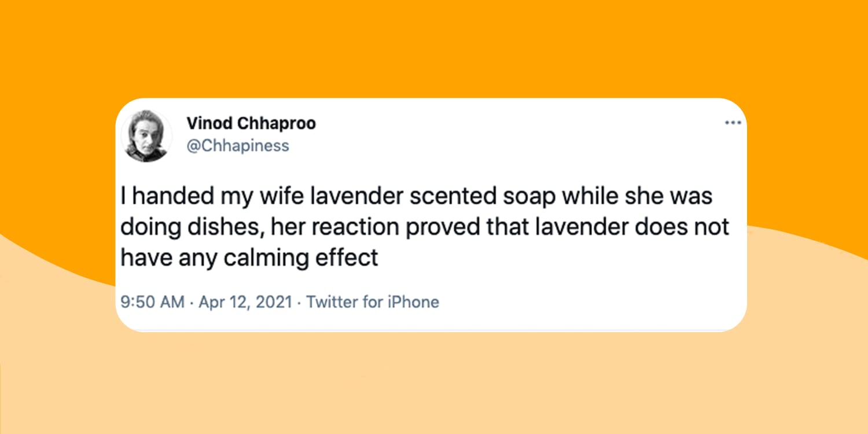Click Vinod Chhaproo's profile avatar picture
The image size is (868, 434).
[x=146, y=135]
